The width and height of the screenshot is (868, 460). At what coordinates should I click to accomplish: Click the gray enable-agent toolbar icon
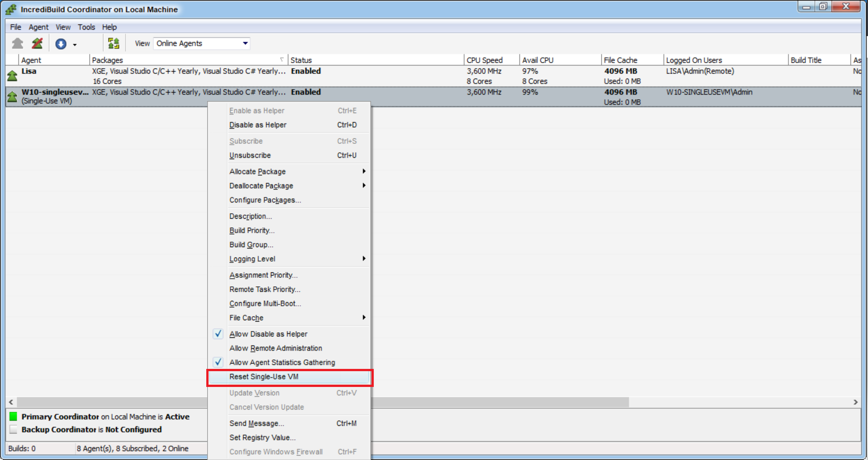[18, 43]
